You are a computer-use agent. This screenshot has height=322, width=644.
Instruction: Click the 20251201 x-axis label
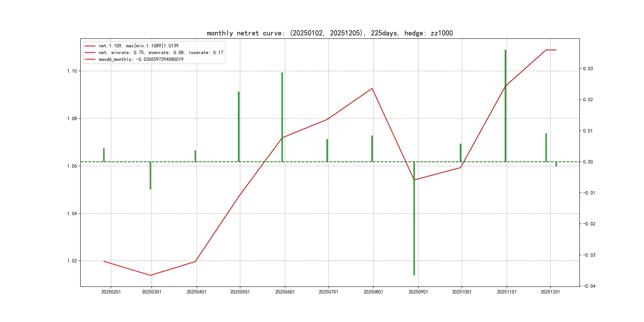(x=550, y=292)
